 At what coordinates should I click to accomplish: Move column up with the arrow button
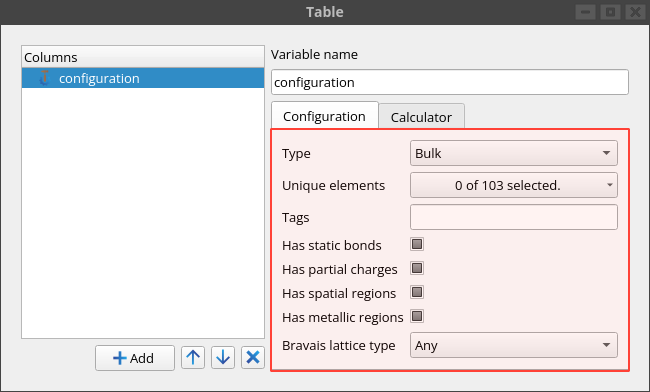[193, 357]
